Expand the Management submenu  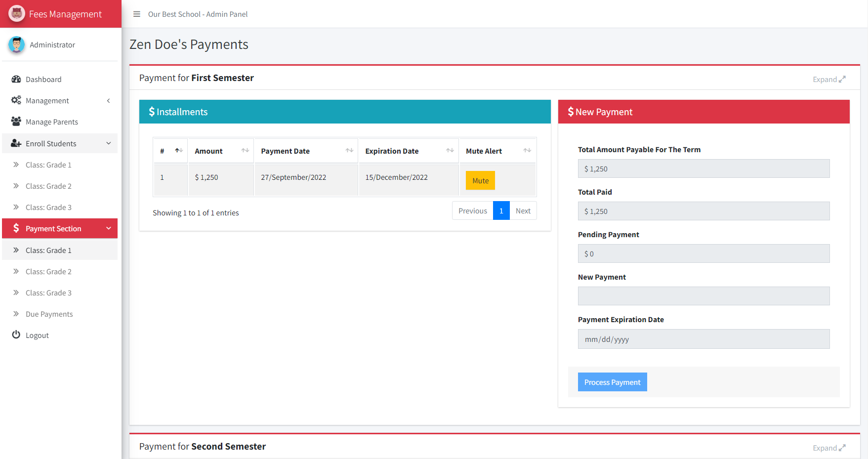(x=108, y=100)
